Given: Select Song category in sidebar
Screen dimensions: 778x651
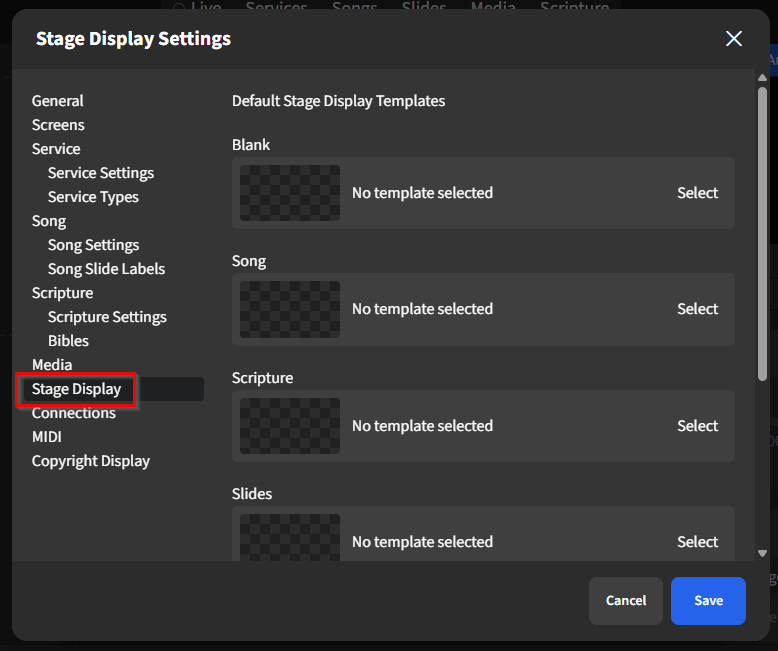Looking at the screenshot, I should point(49,221).
